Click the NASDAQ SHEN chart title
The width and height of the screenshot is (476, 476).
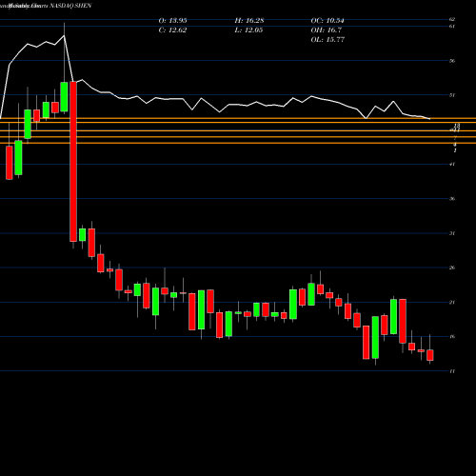tap(69, 6)
